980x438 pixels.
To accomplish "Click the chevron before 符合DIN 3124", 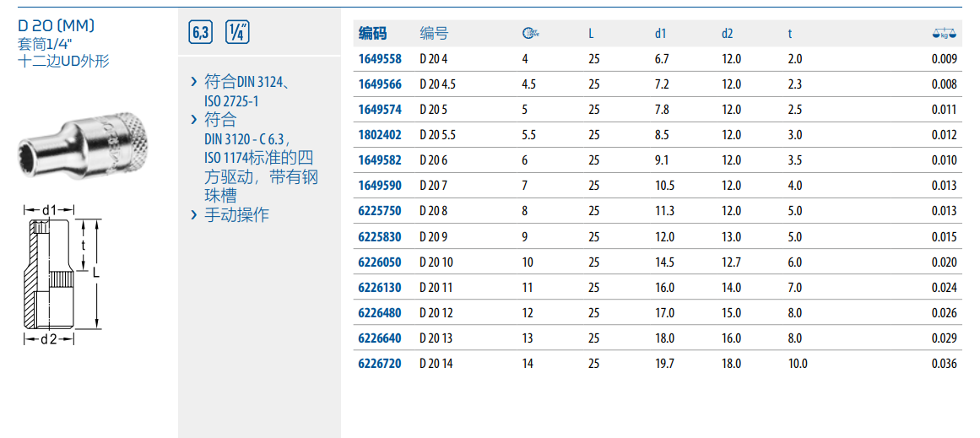I will (194, 82).
